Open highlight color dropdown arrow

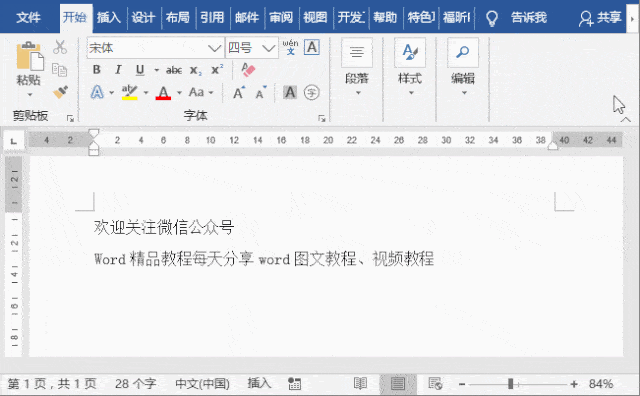click(x=146, y=93)
